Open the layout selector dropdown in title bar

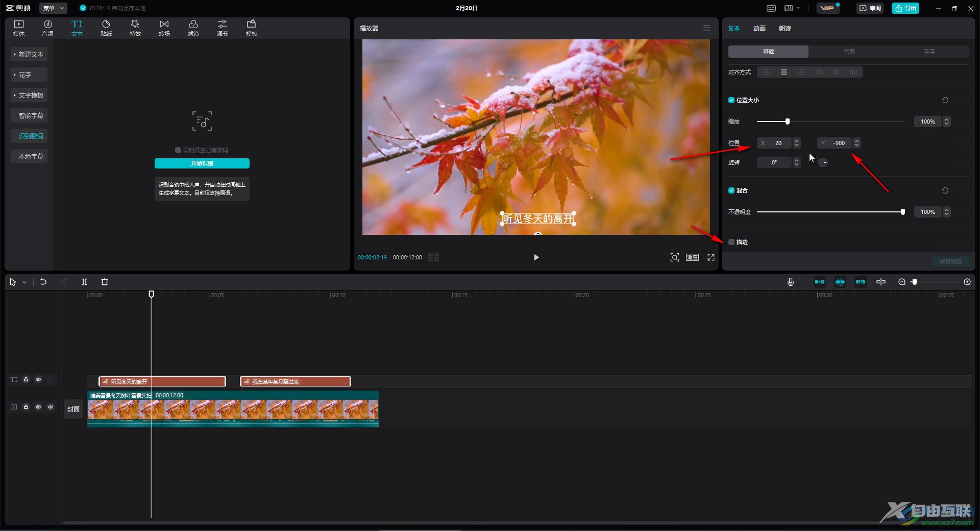tap(792, 8)
